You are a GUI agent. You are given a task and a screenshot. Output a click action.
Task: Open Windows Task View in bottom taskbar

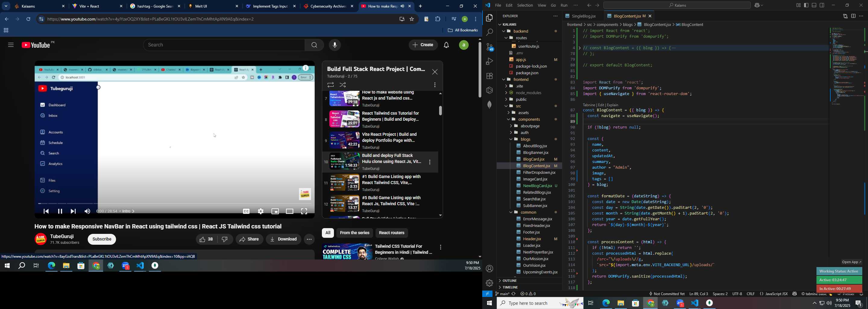(591, 303)
